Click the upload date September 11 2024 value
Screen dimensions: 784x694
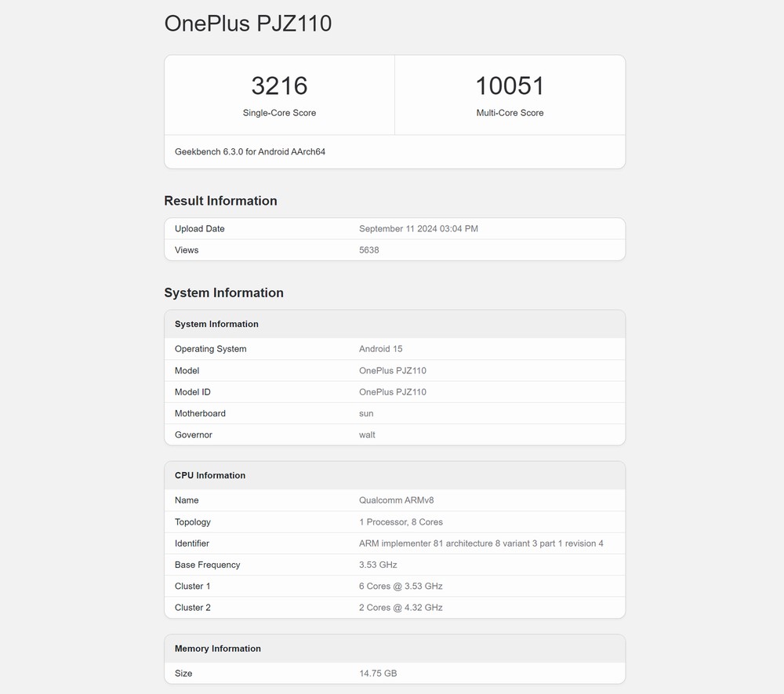(418, 229)
